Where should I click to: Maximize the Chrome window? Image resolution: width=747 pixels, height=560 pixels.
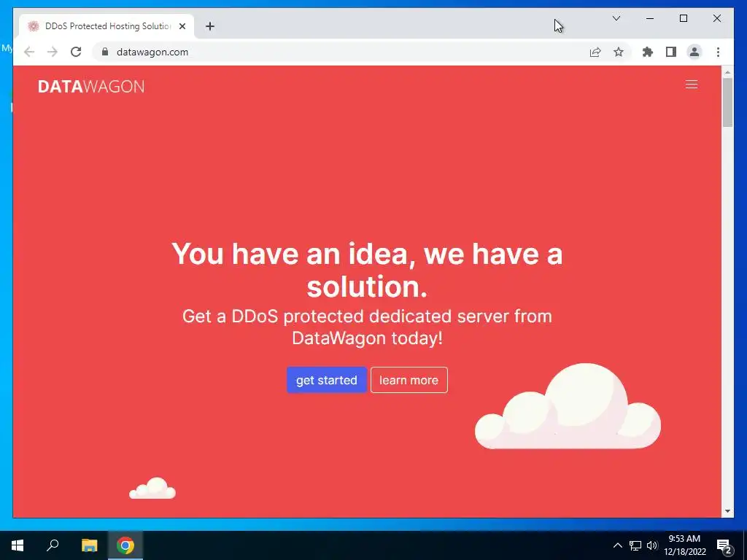[683, 18]
